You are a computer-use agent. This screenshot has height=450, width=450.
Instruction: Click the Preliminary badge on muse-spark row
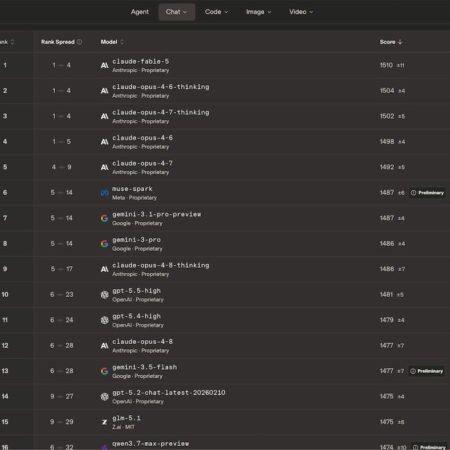[x=427, y=193]
